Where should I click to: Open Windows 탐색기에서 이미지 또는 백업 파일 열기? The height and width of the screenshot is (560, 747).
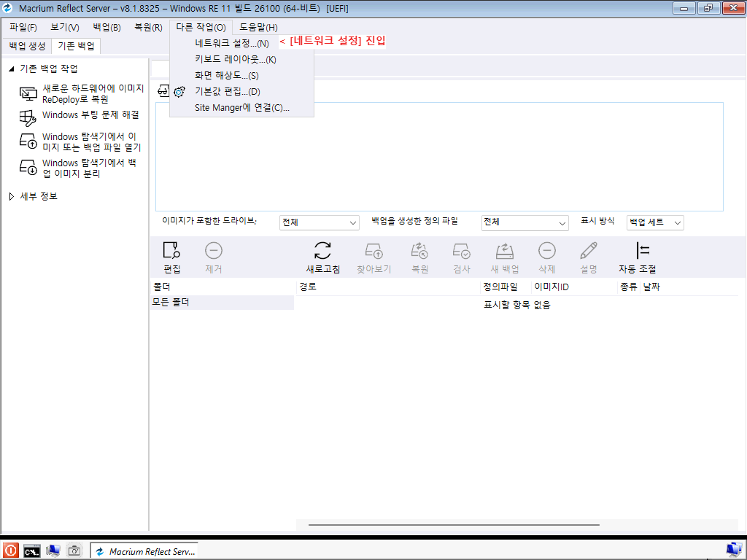pos(91,142)
